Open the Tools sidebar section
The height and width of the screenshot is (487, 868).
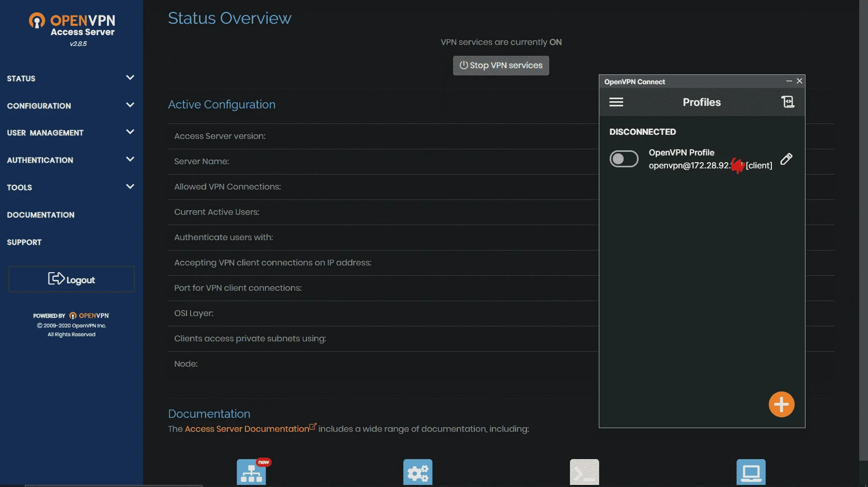[x=19, y=187]
